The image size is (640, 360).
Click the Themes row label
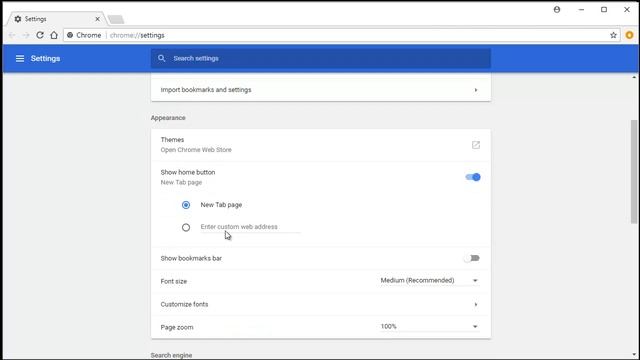(x=172, y=140)
